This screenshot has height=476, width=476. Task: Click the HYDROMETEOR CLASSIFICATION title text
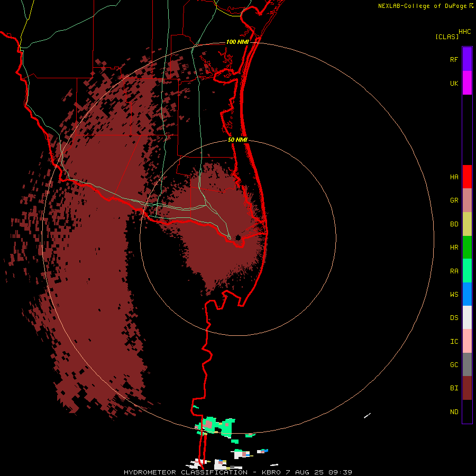pyautogui.click(x=186, y=472)
